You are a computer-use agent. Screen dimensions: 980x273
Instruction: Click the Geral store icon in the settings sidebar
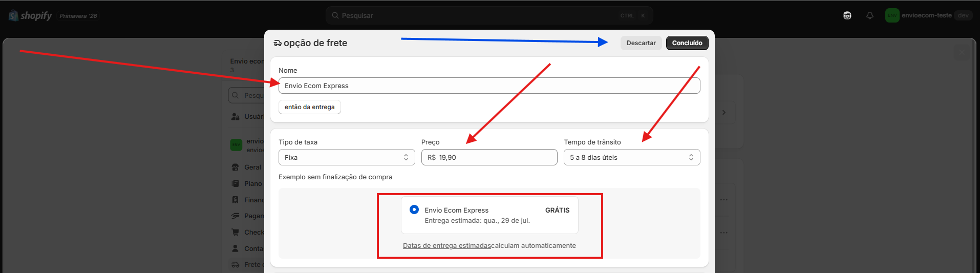235,167
